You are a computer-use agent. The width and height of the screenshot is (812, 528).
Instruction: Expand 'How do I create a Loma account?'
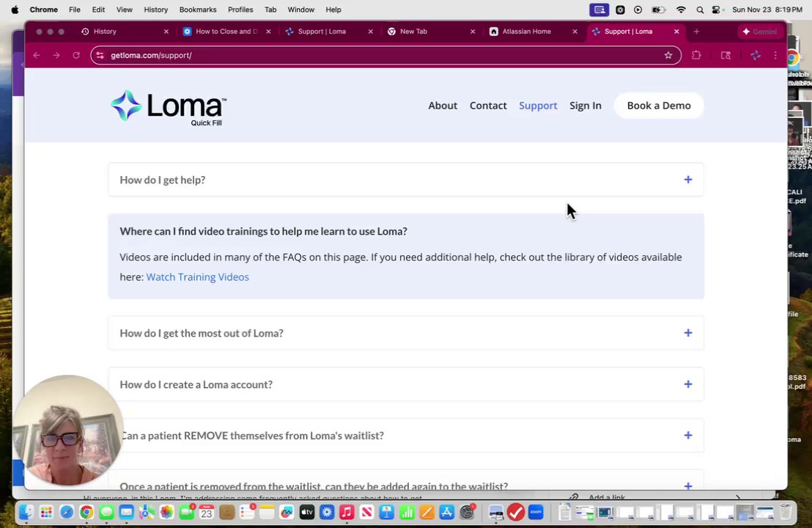[406, 384]
